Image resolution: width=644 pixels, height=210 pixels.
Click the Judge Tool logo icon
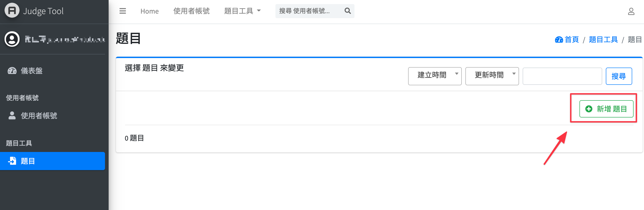(12, 11)
